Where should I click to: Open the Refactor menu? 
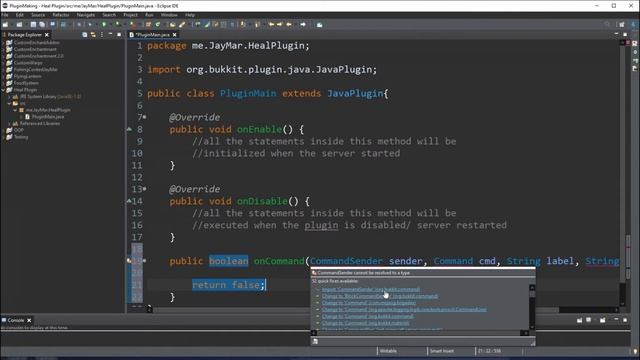[x=61, y=15]
